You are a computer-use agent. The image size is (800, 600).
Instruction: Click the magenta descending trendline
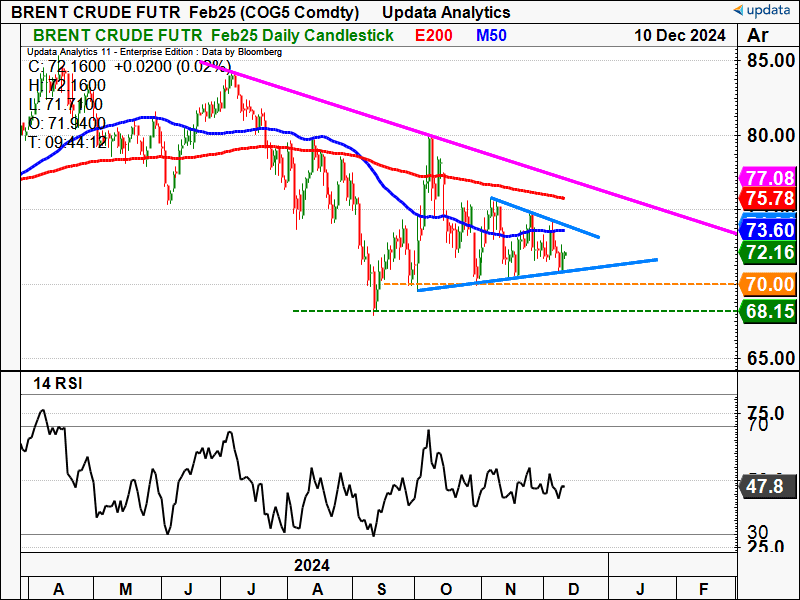[x=469, y=148]
